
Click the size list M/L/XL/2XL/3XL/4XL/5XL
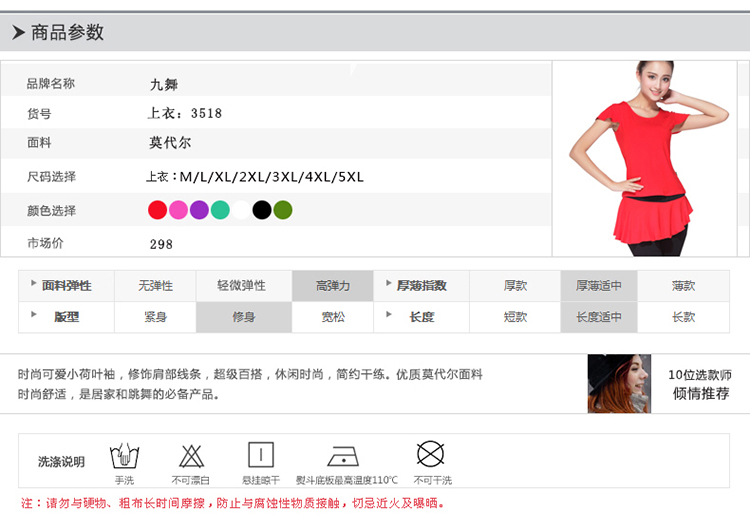tap(271, 177)
